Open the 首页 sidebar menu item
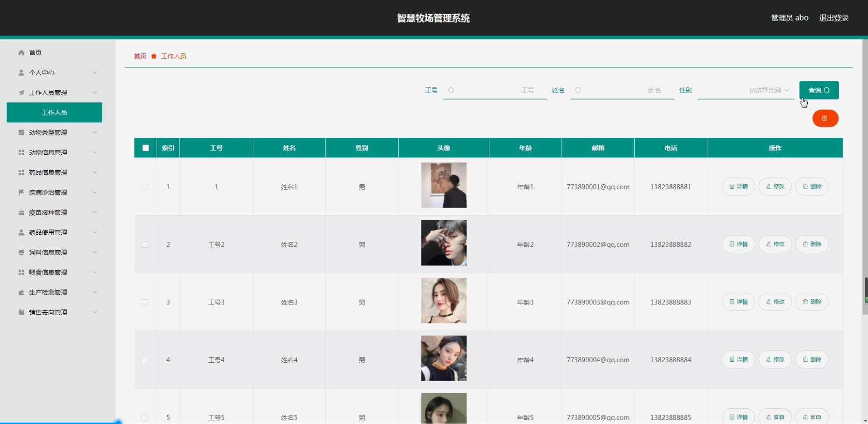 54,53
